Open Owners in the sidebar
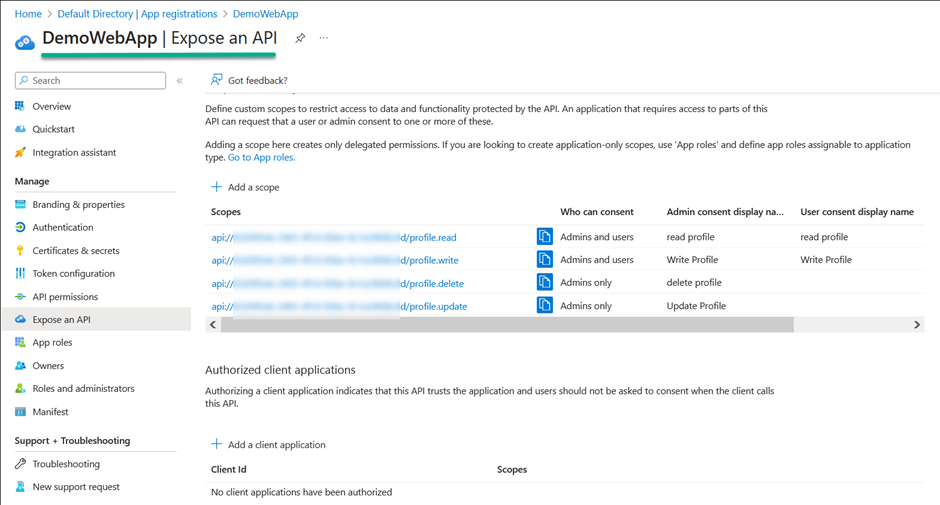Viewport: 940px width, 505px height. click(48, 366)
